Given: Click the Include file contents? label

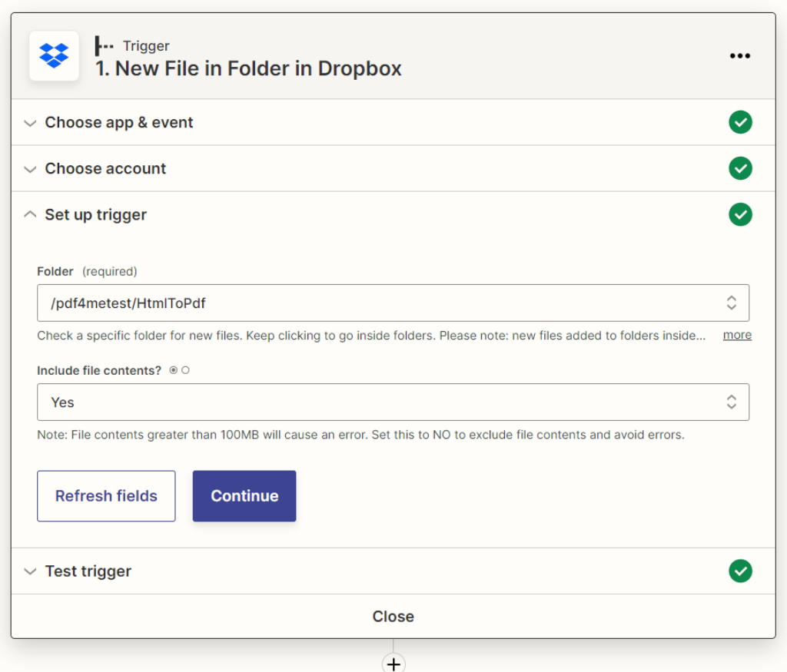Looking at the screenshot, I should (99, 371).
